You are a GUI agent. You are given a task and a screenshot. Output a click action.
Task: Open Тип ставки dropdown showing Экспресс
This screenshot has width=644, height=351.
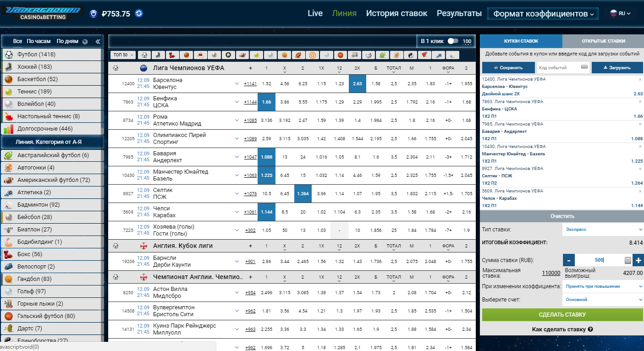[603, 230]
